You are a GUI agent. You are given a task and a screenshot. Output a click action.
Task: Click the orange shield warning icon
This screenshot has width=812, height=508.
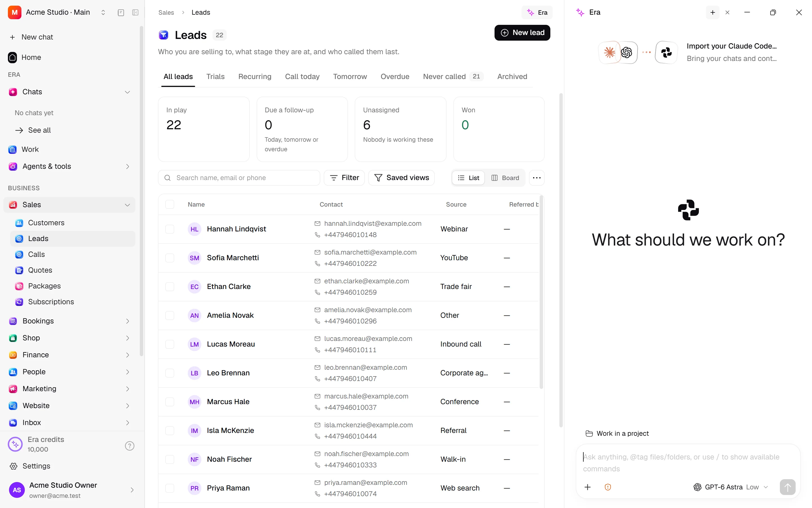608,487
